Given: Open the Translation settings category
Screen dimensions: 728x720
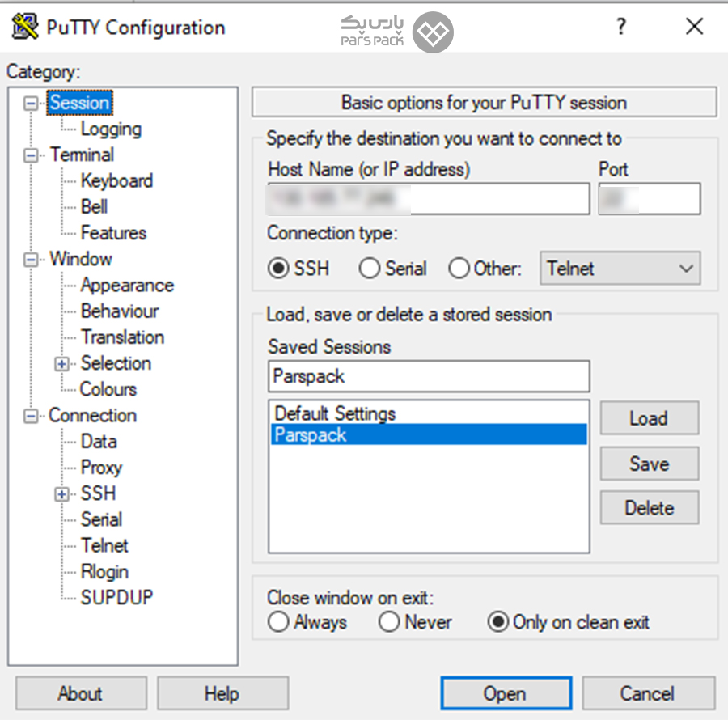Looking at the screenshot, I should 123,337.
